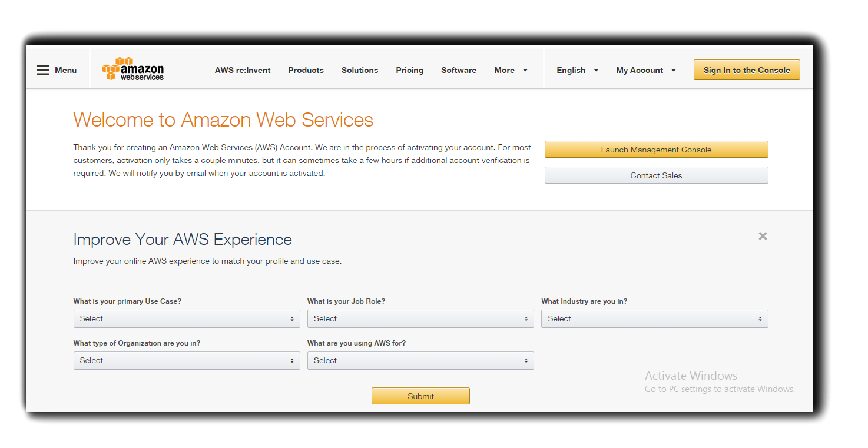Open the Organization type select box

pyautogui.click(x=186, y=360)
